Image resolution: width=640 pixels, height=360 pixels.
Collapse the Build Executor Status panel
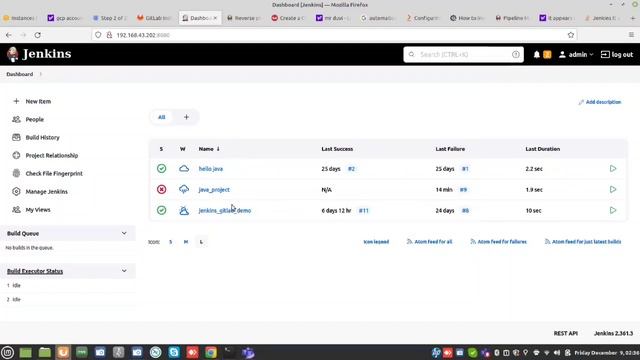pyautogui.click(x=124, y=271)
